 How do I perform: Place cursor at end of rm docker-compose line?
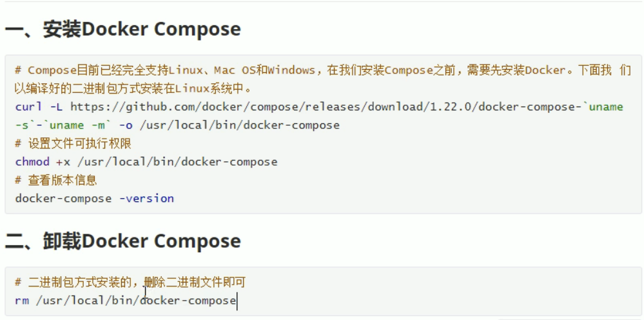[x=237, y=300]
